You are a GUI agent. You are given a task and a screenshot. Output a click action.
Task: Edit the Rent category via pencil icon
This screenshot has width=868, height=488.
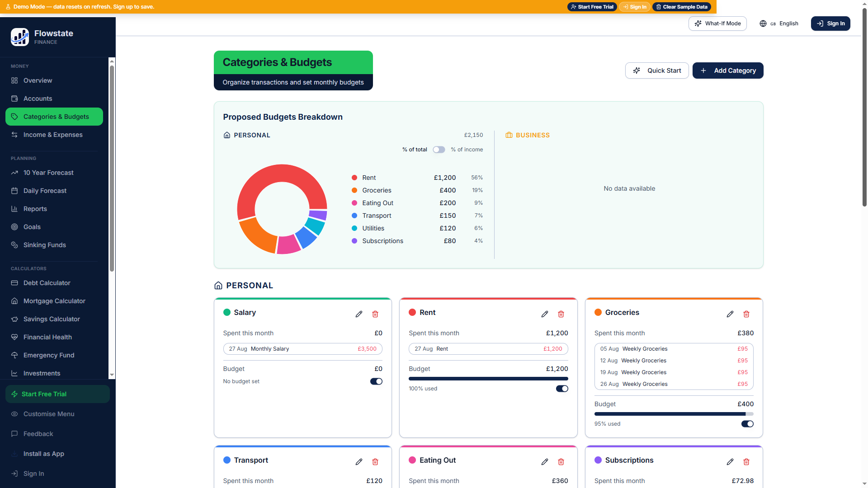(545, 314)
